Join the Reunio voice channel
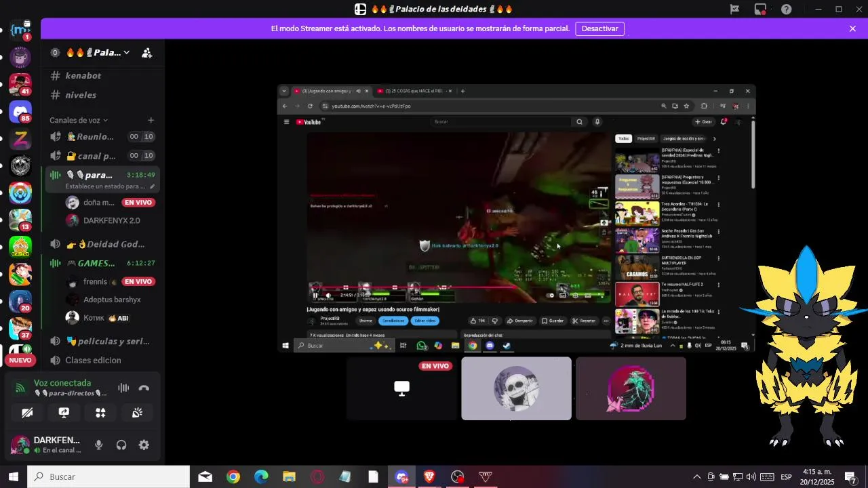Viewport: 868px width, 488px height. point(102,137)
